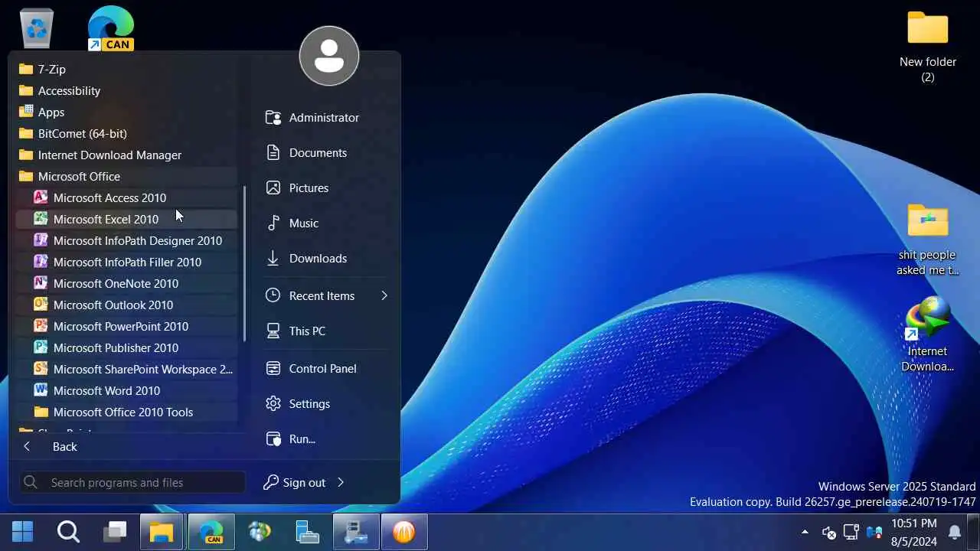This screenshot has width=980, height=551.
Task: Click the Search programs and files box
Action: pyautogui.click(x=132, y=482)
